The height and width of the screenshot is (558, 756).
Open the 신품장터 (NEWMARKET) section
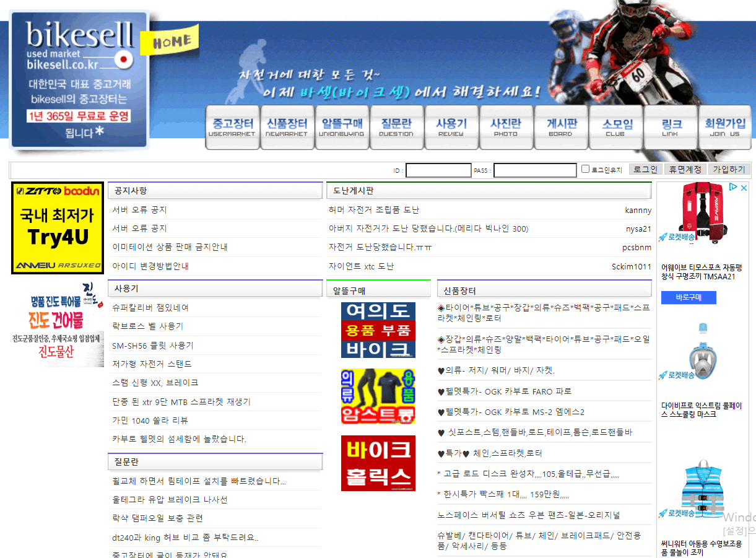[287, 127]
